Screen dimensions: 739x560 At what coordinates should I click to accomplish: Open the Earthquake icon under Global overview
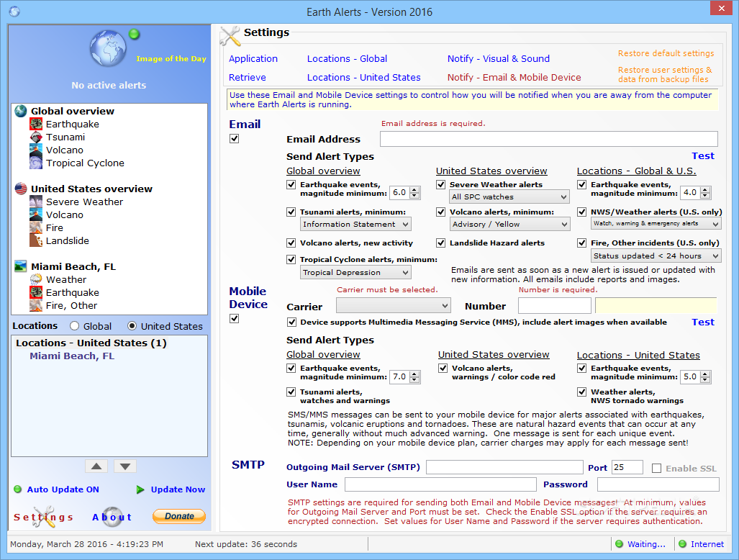pos(36,124)
